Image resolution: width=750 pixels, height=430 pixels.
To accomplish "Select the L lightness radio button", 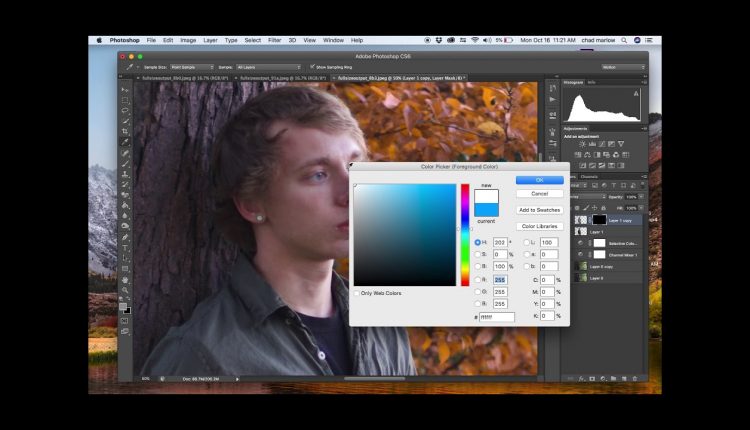I will (527, 243).
